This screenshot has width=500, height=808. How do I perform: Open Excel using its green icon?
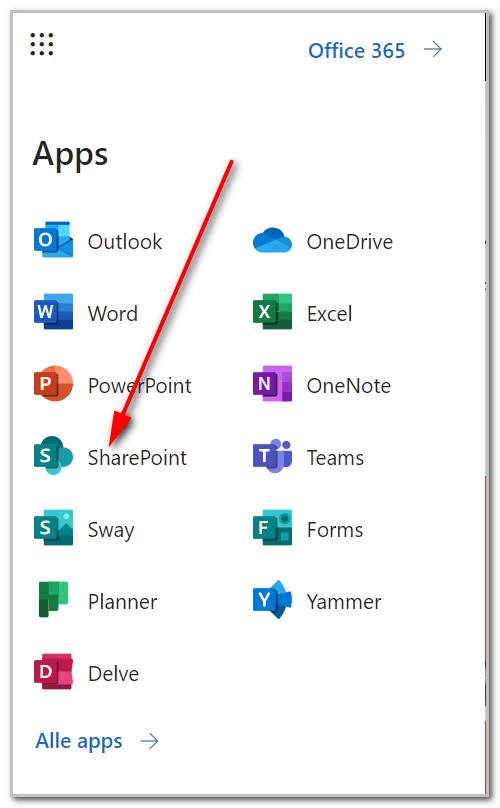point(272,312)
